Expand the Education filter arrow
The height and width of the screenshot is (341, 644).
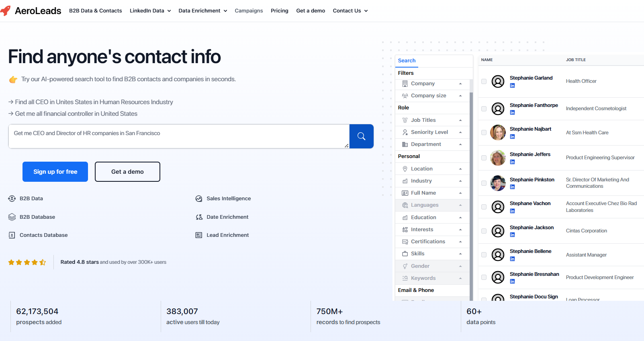pyautogui.click(x=460, y=218)
